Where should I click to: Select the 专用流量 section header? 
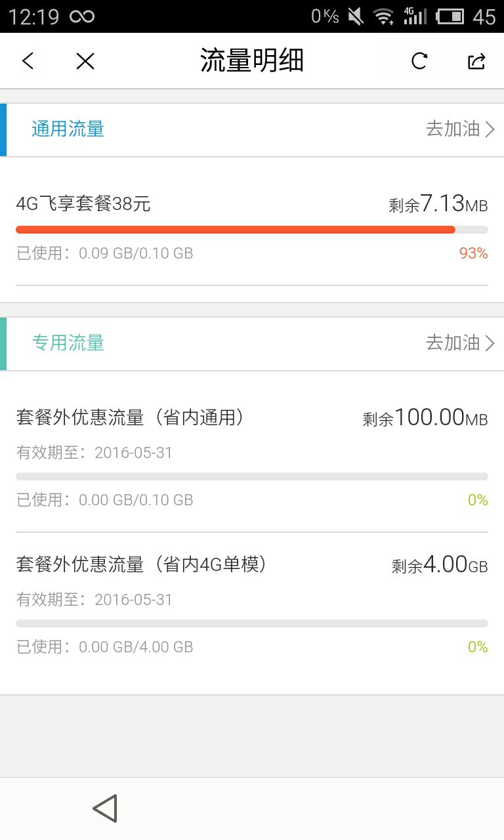click(68, 343)
